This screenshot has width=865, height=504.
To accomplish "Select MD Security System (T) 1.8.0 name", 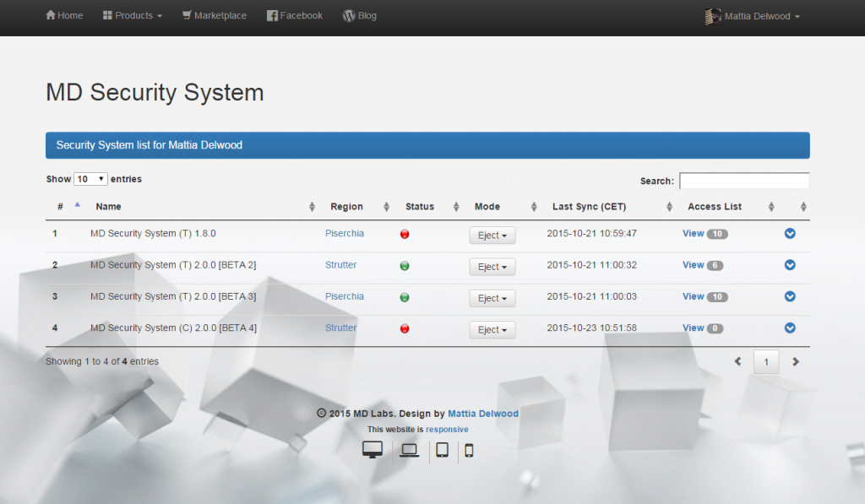I will [x=153, y=233].
